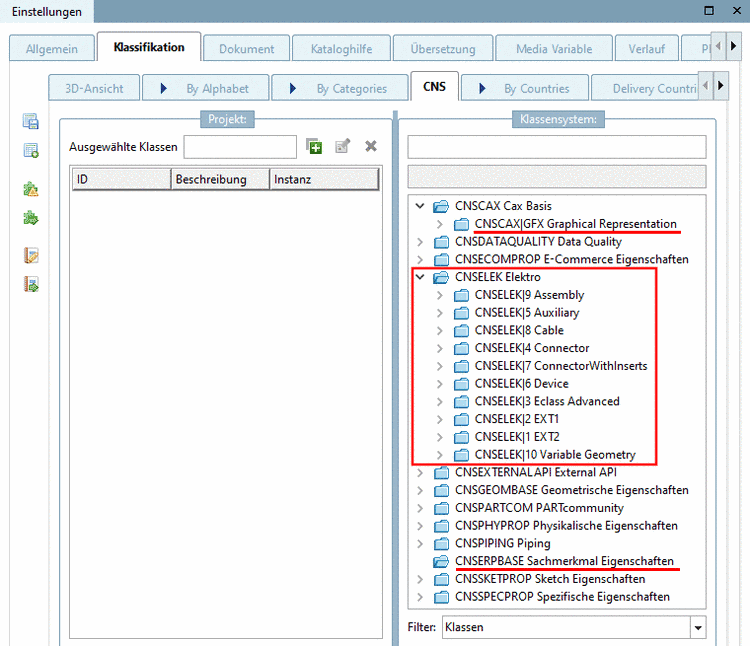Switch to the Allgemein tab
This screenshot has width=750, height=646.
(x=52, y=49)
